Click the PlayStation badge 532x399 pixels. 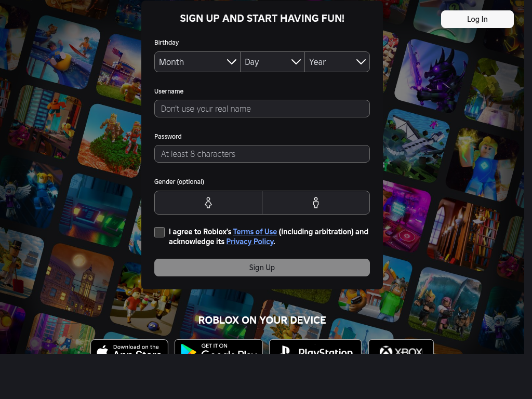point(315,347)
